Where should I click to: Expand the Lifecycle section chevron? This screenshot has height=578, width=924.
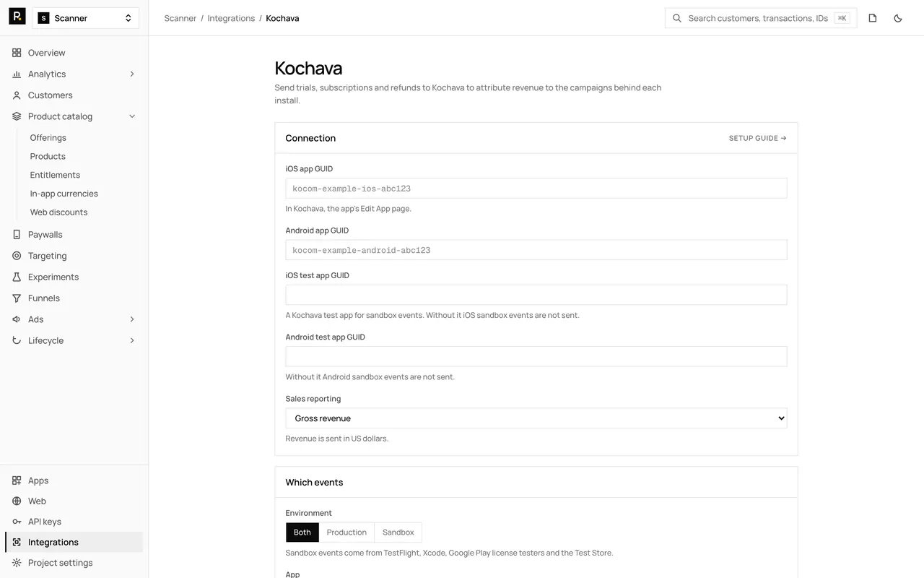tap(132, 340)
